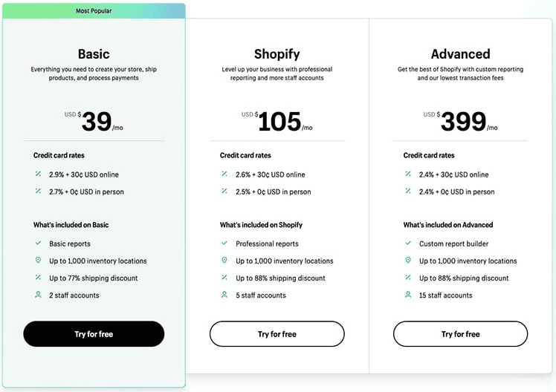This screenshot has height=392, width=556.
Task: Click checkmark icon next to Professional reports
Action: click(224, 244)
